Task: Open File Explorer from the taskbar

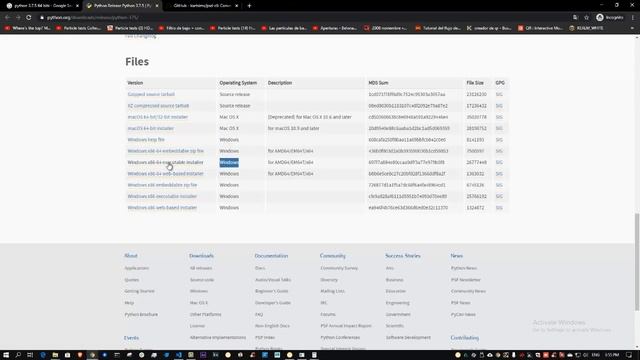Action: coord(55,355)
